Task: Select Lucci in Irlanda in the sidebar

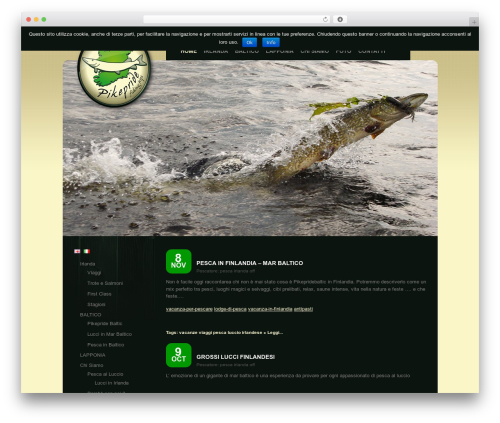Action: (x=112, y=383)
